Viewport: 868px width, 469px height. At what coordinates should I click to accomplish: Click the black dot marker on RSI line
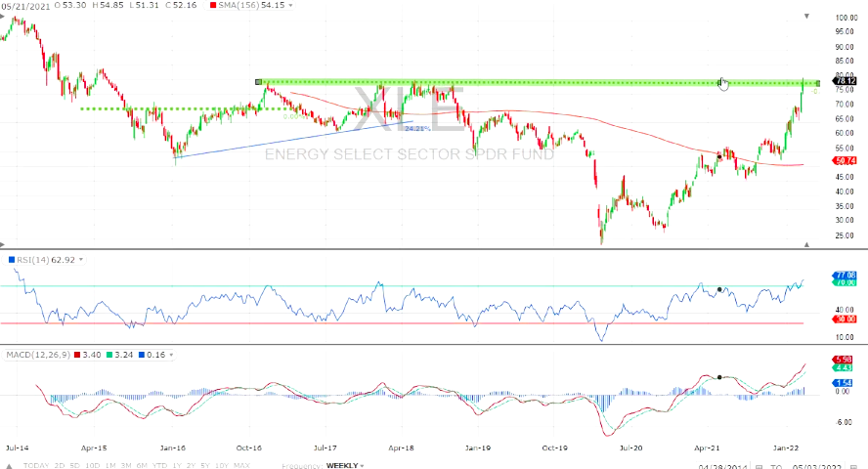click(x=719, y=289)
